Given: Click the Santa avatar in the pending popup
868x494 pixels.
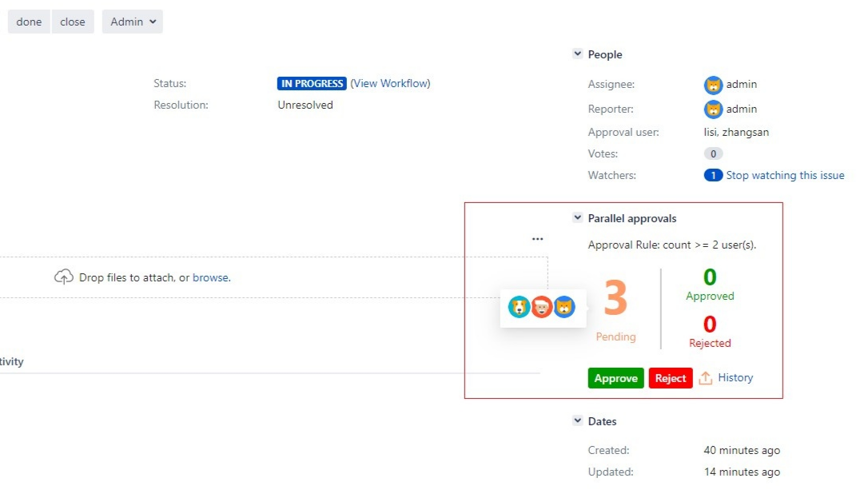Looking at the screenshot, I should [542, 307].
